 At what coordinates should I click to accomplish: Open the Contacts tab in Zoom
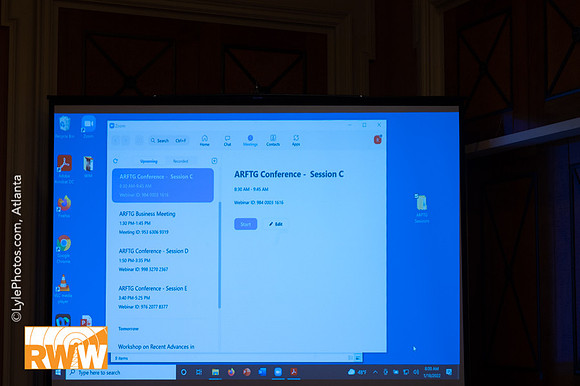tap(273, 140)
